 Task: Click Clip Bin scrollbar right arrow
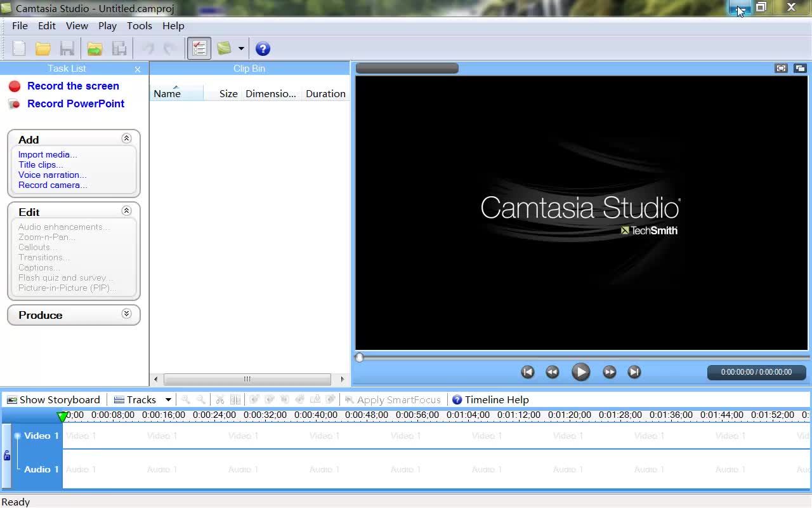343,379
